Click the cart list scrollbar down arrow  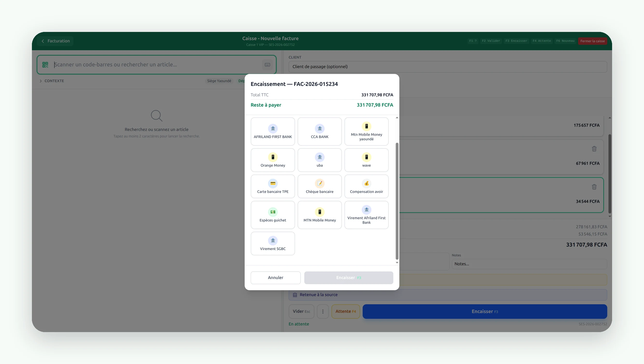click(609, 216)
